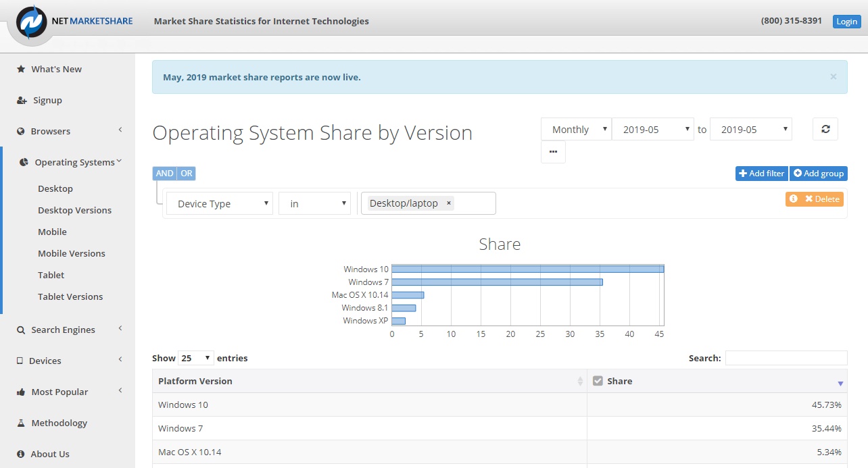Click the globe icon beside Browsers
The height and width of the screenshot is (468, 868).
(x=21, y=131)
